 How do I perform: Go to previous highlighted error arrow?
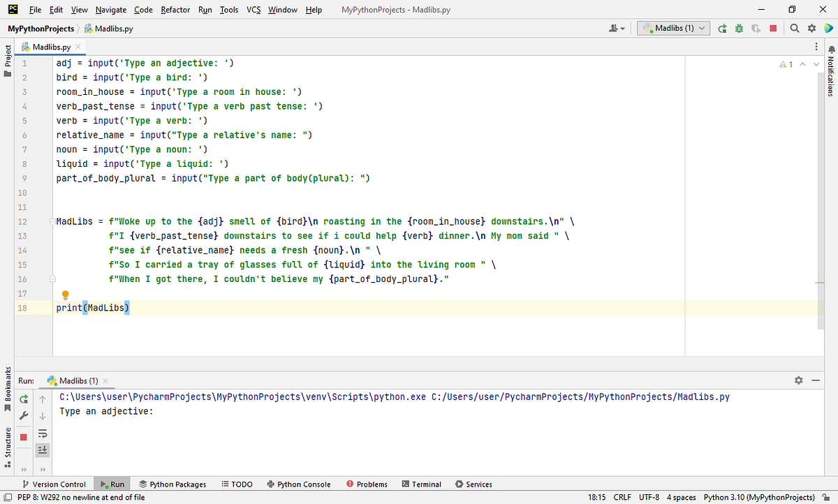coord(802,64)
